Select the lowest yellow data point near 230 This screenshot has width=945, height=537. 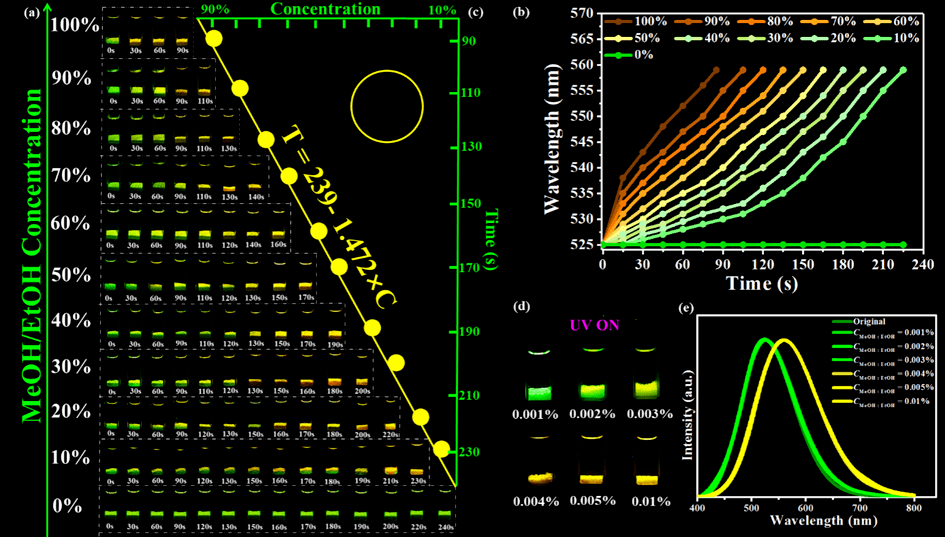(441, 449)
